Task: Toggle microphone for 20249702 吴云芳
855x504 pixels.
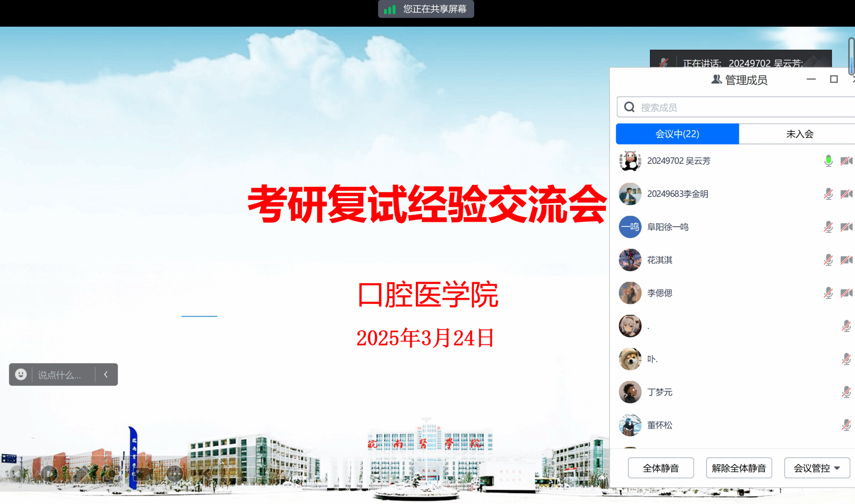Action: pos(828,161)
